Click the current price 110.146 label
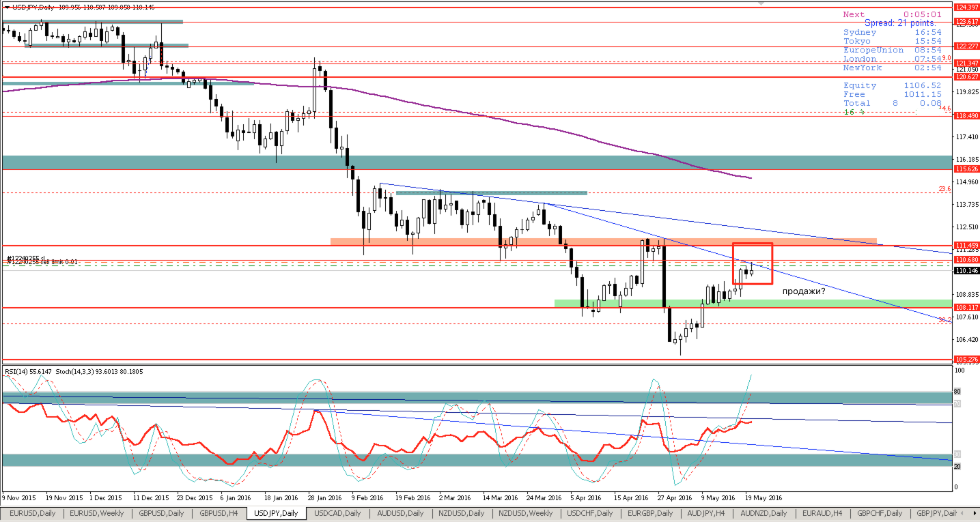 tap(966, 271)
